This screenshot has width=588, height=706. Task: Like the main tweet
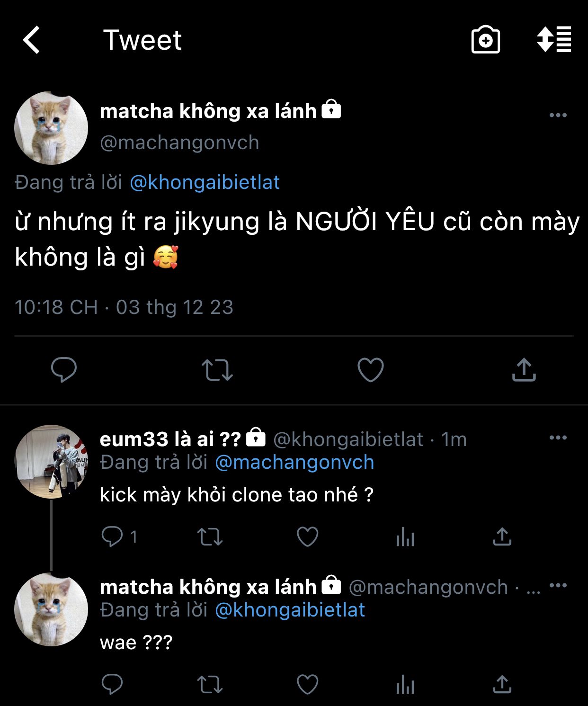(370, 370)
